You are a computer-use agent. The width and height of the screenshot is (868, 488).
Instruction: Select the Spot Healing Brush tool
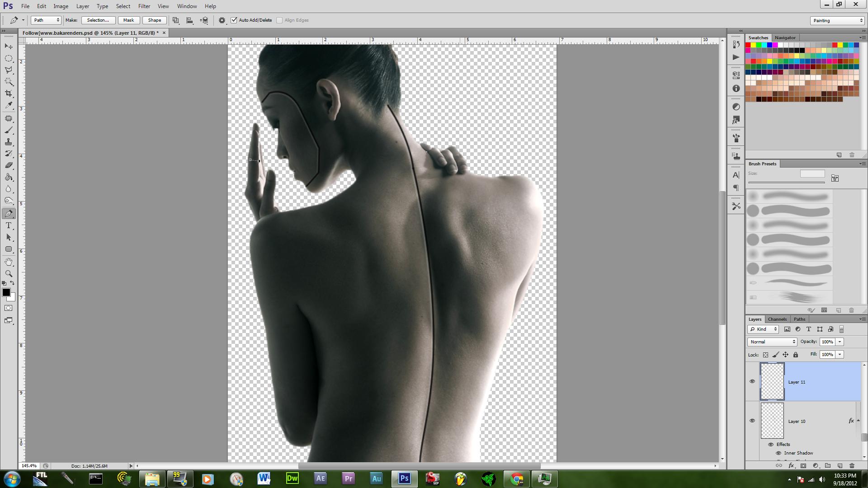9,118
